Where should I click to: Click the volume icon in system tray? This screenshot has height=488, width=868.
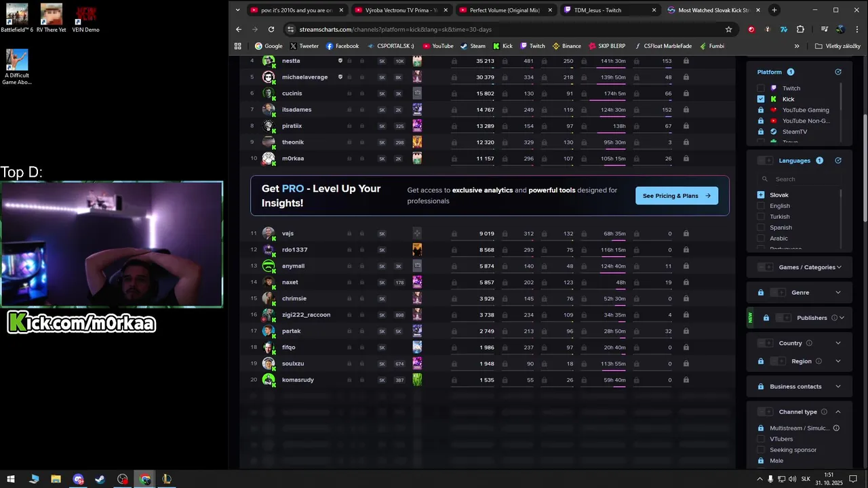pos(792,479)
